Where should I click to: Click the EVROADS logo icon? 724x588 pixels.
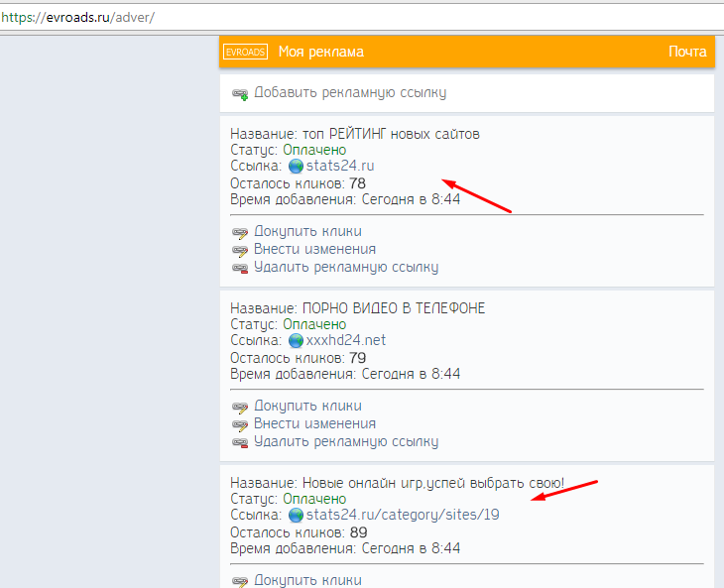coord(245,52)
